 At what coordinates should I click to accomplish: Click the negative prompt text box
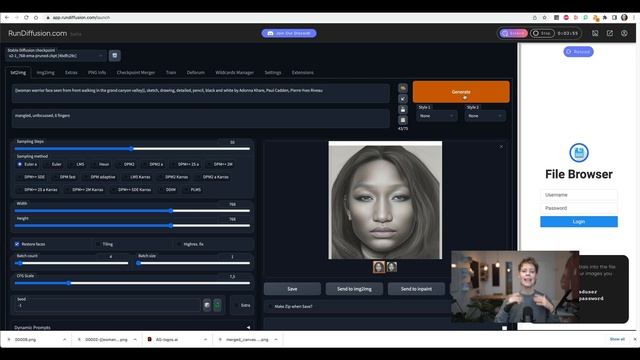coord(200,119)
